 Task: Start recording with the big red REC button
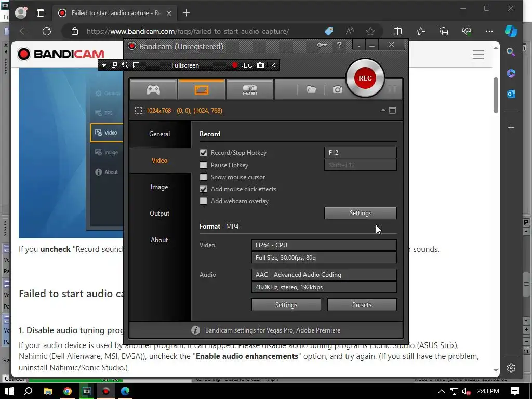click(x=365, y=78)
